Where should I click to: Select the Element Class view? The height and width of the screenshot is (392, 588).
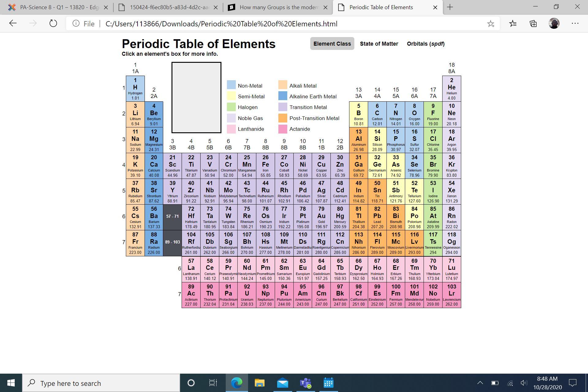point(332,44)
